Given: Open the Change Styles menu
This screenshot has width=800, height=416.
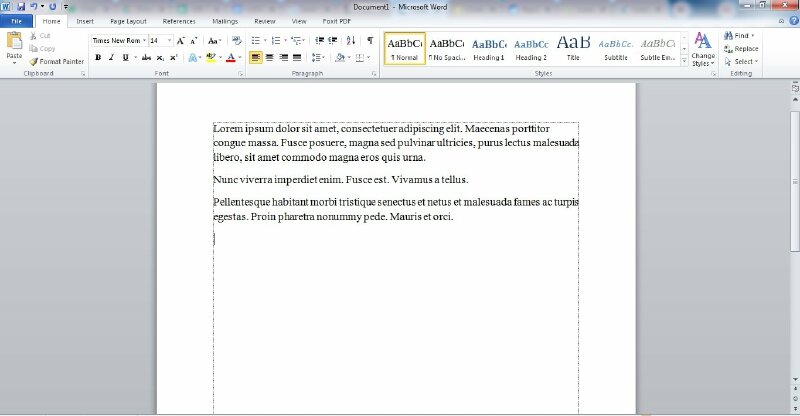Looking at the screenshot, I should tap(703, 49).
